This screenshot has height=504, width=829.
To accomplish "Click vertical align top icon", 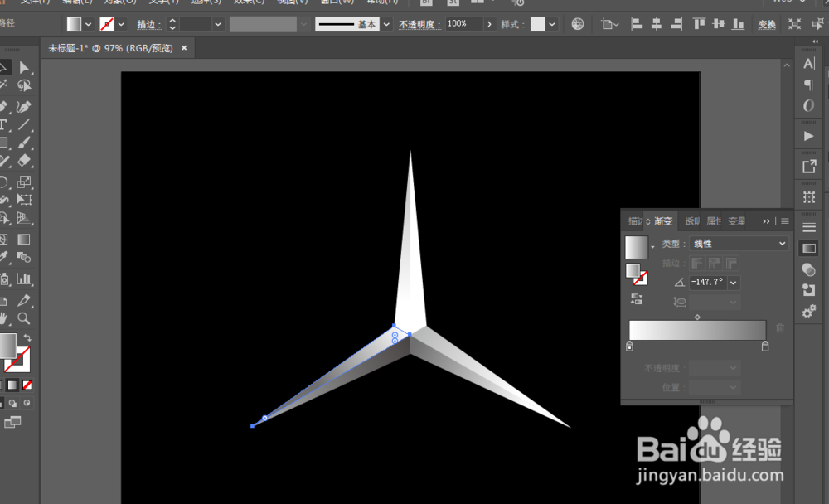I will pos(699,24).
